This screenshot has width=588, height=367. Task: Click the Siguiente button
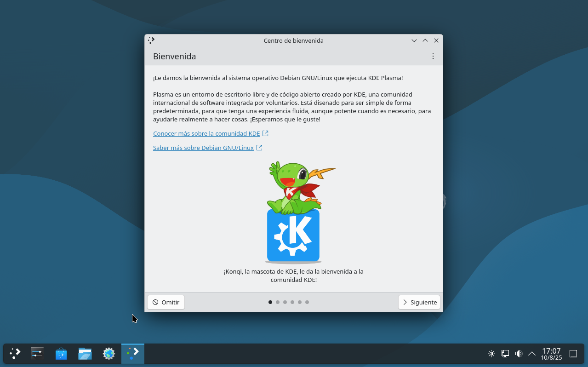[419, 302]
